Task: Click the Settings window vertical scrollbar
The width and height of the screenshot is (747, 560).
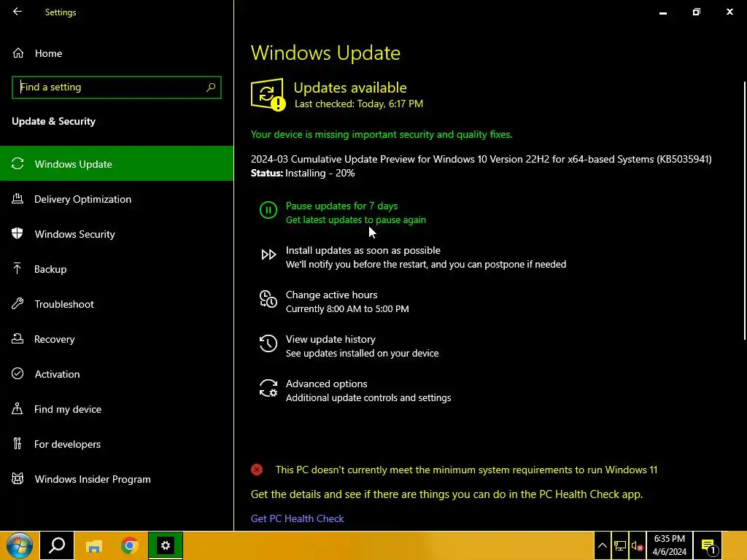Action: click(745, 211)
